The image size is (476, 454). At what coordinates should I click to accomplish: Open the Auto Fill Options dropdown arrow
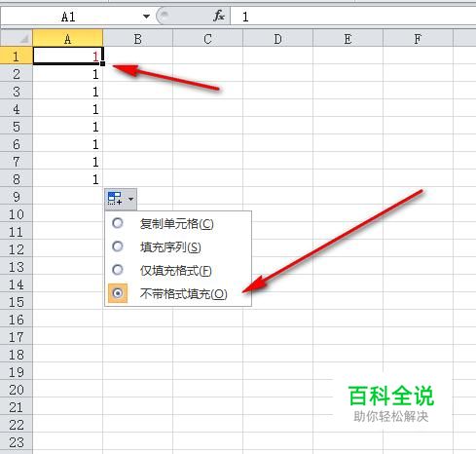[x=130, y=199]
